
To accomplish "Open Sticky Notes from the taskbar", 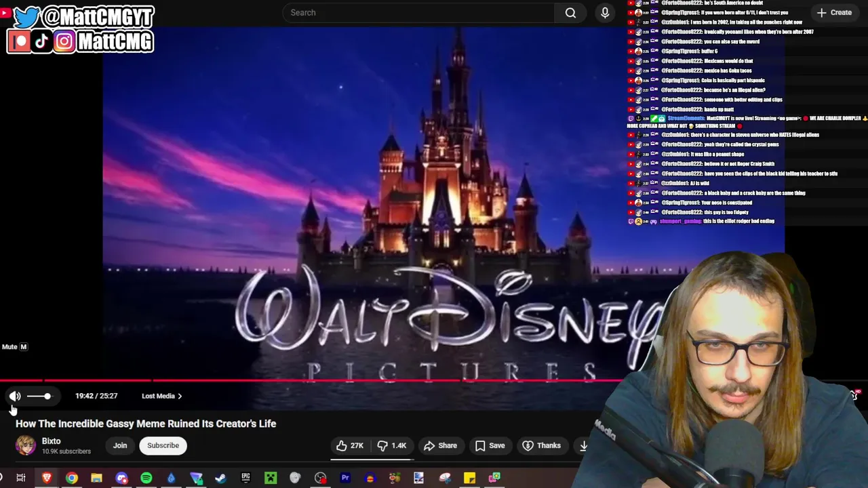I will [x=469, y=478].
